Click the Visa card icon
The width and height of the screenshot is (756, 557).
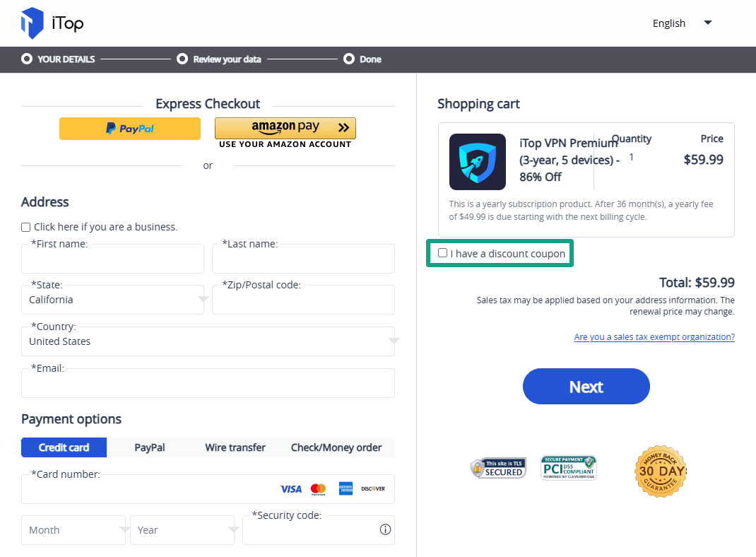(291, 489)
